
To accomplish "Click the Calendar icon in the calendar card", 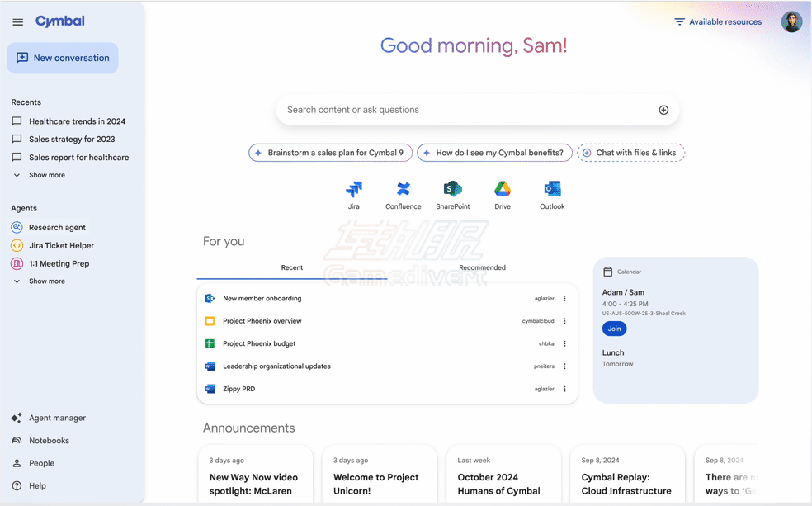I will tap(608, 272).
